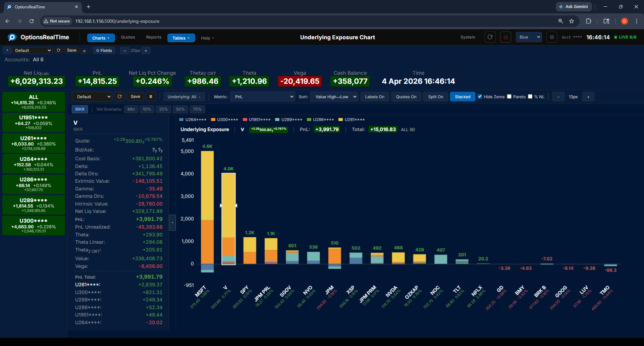The width and height of the screenshot is (644, 346).
Task: Open the chart toolbar Default layout dropdown
Action: tap(92, 97)
